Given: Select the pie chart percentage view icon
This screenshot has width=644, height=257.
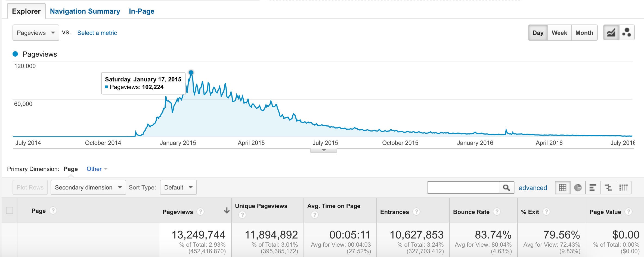Looking at the screenshot, I should pos(578,188).
